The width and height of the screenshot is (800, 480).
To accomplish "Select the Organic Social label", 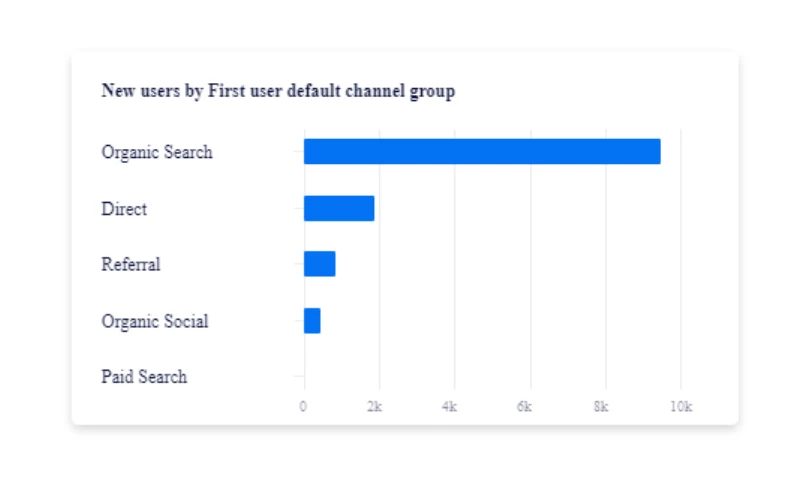I will [155, 321].
